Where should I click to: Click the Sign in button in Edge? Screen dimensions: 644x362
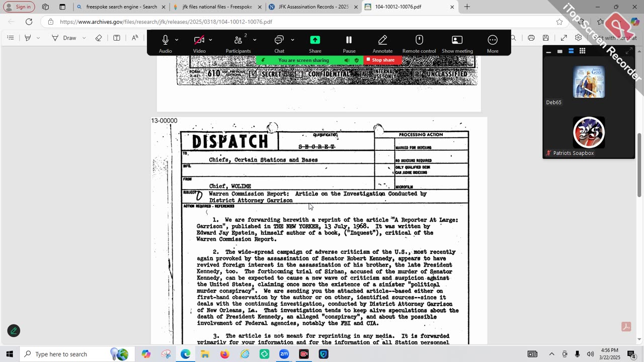pyautogui.click(x=19, y=7)
